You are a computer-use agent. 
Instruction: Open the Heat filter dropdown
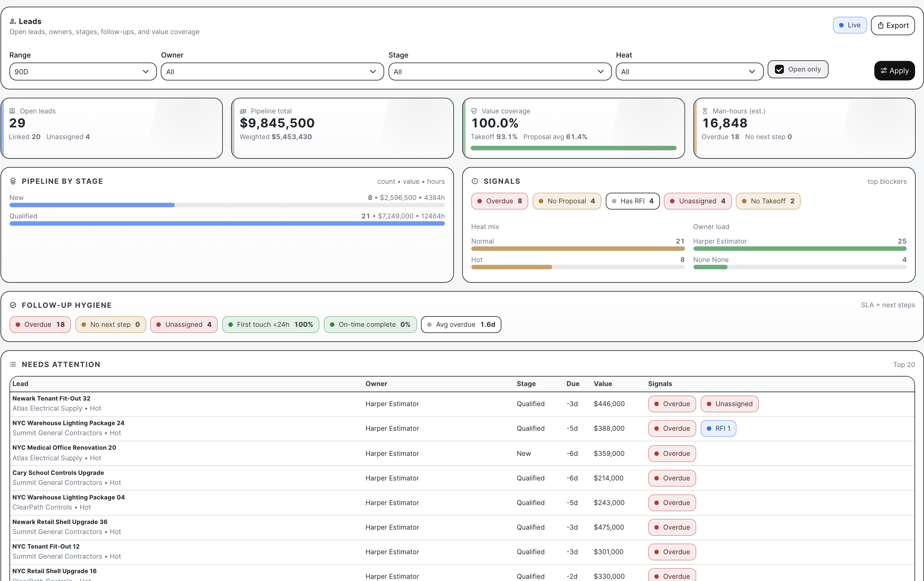coord(690,72)
